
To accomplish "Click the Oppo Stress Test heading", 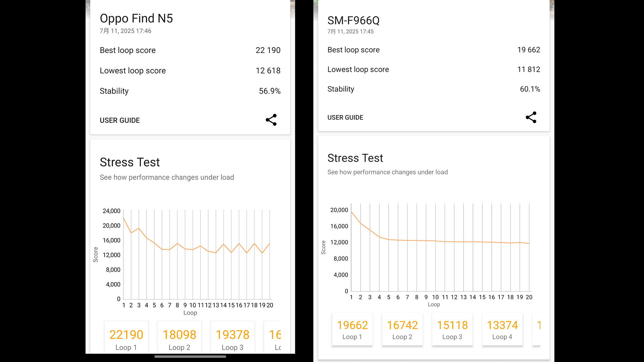I will pos(130,162).
